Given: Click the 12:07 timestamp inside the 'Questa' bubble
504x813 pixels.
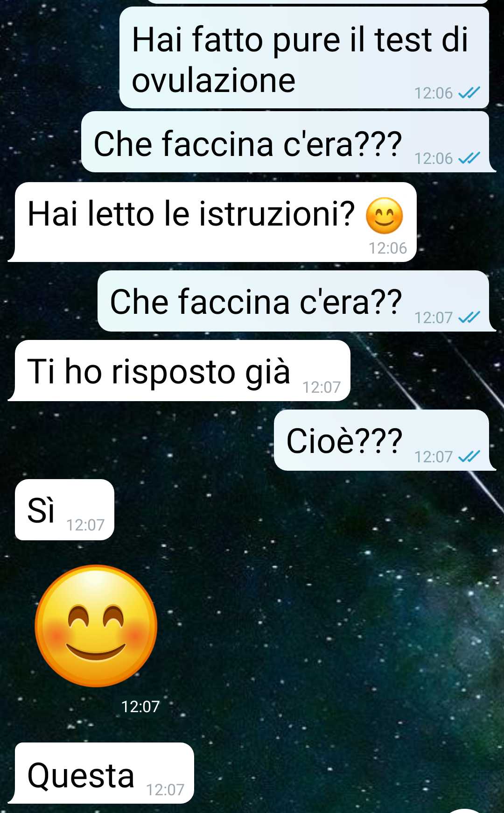Looking at the screenshot, I should click(x=165, y=790).
